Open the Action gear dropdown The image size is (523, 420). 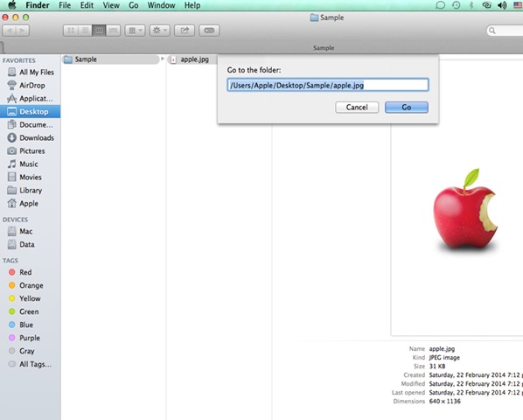[x=160, y=31]
